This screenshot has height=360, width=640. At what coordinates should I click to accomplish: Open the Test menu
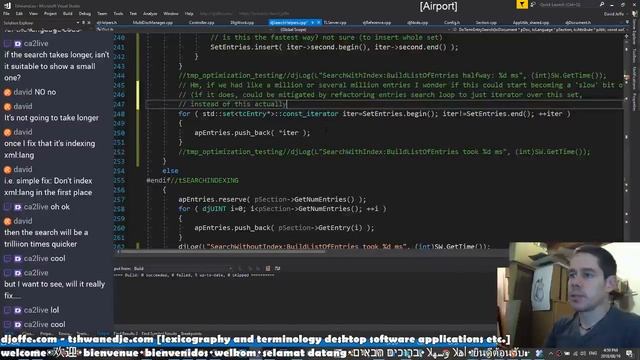[133, 13]
